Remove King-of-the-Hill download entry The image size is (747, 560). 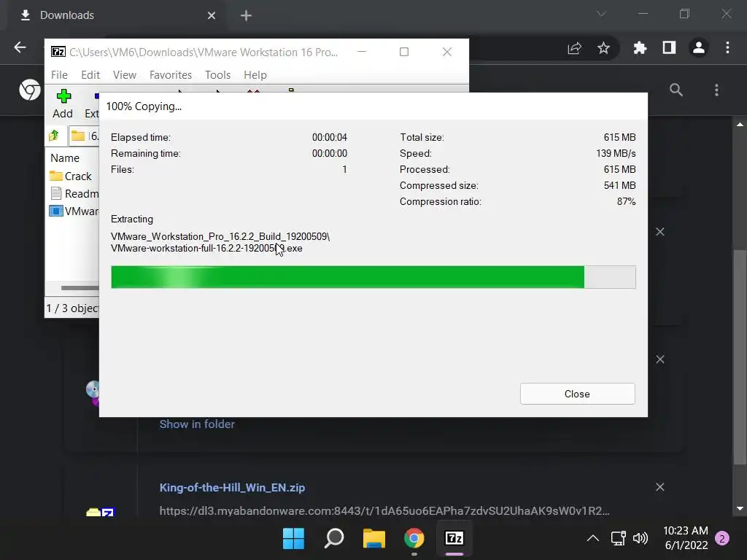coord(659,486)
